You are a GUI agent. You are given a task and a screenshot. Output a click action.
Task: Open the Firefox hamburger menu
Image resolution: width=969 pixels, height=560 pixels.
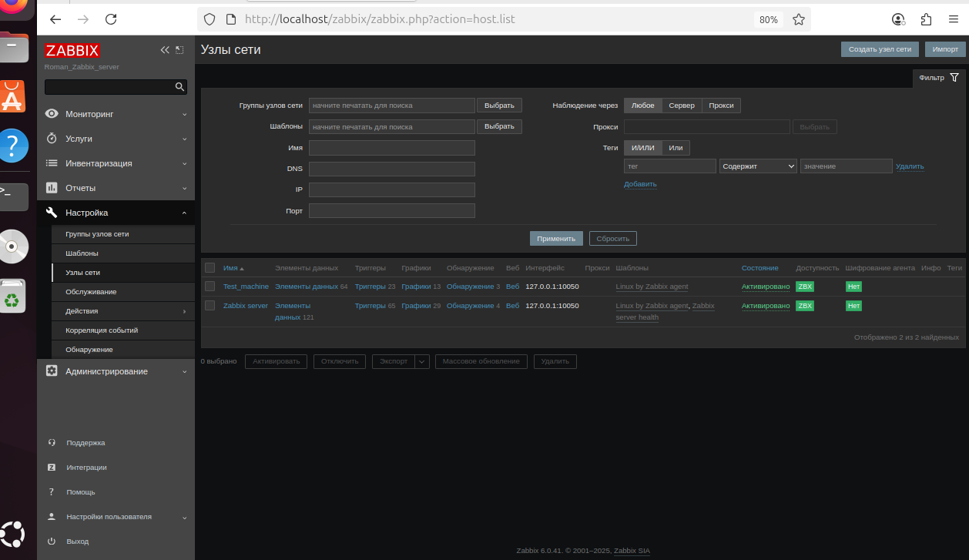[954, 19]
